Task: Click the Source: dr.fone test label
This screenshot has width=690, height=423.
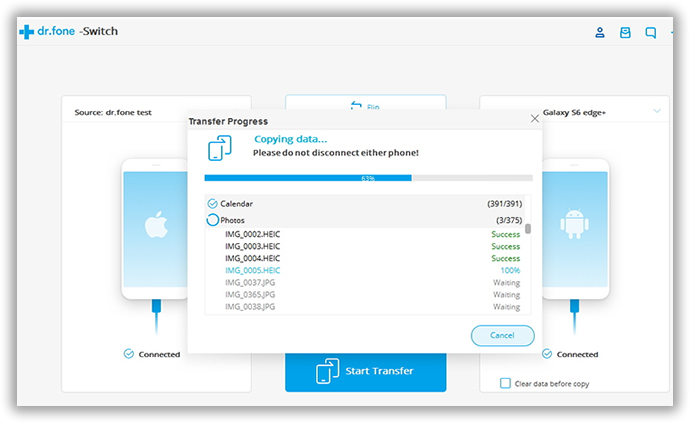Action: pyautogui.click(x=113, y=112)
